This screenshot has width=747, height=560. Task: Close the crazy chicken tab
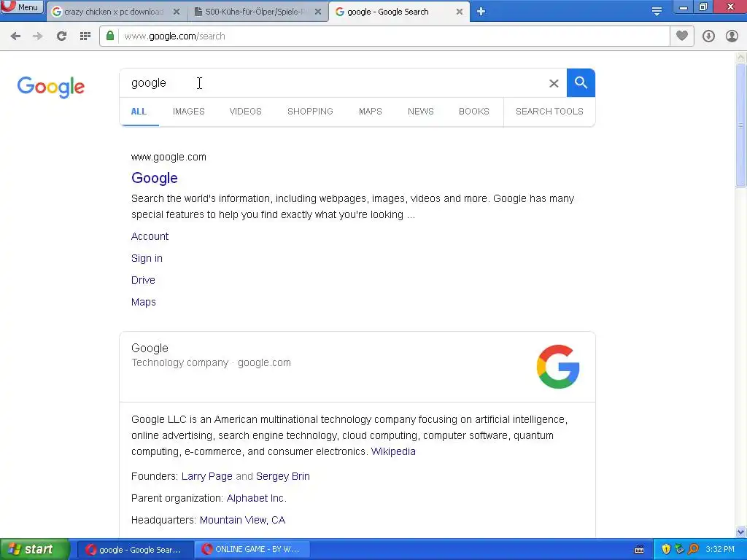tap(177, 12)
